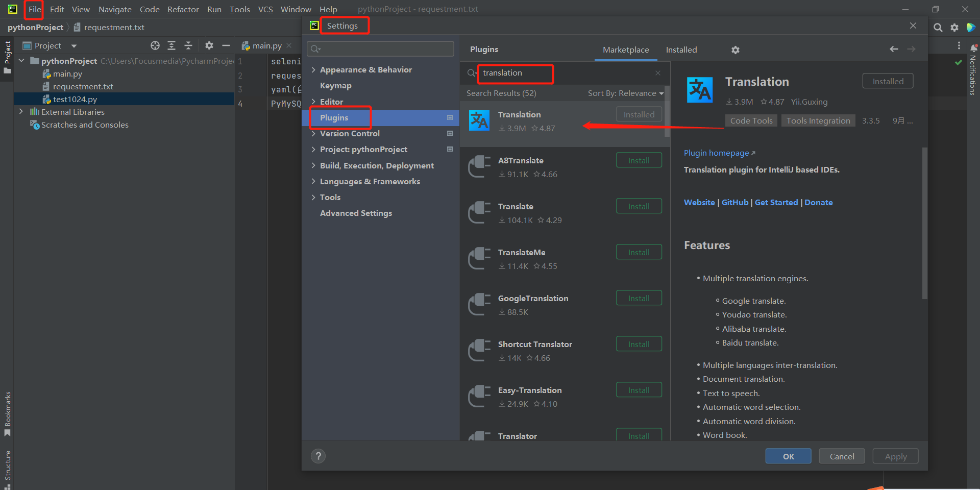This screenshot has width=980, height=490.
Task: Expand Appearance & Behavior settings
Action: click(x=313, y=70)
